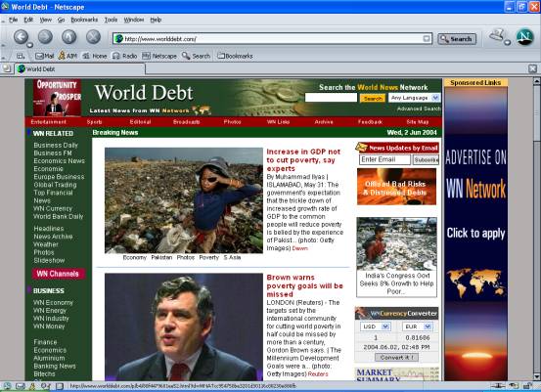The image size is (541, 392).
Task: Open the Bookmarks folder in personal toolbar
Action: coord(235,56)
